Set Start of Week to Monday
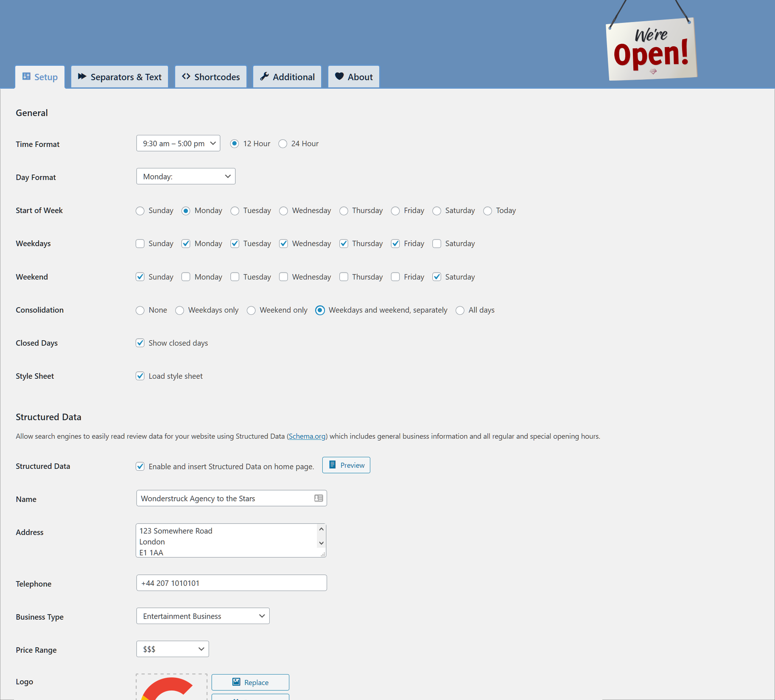This screenshot has width=775, height=700. pyautogui.click(x=186, y=211)
